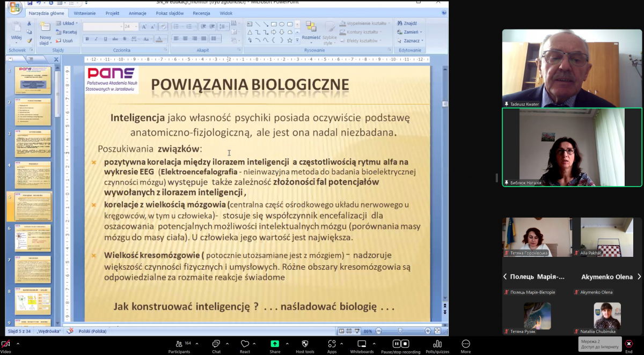Image resolution: width=644 pixels, height=355 pixels.
Task: Open Whiteboards from the meeting toolbar
Action: 362,344
